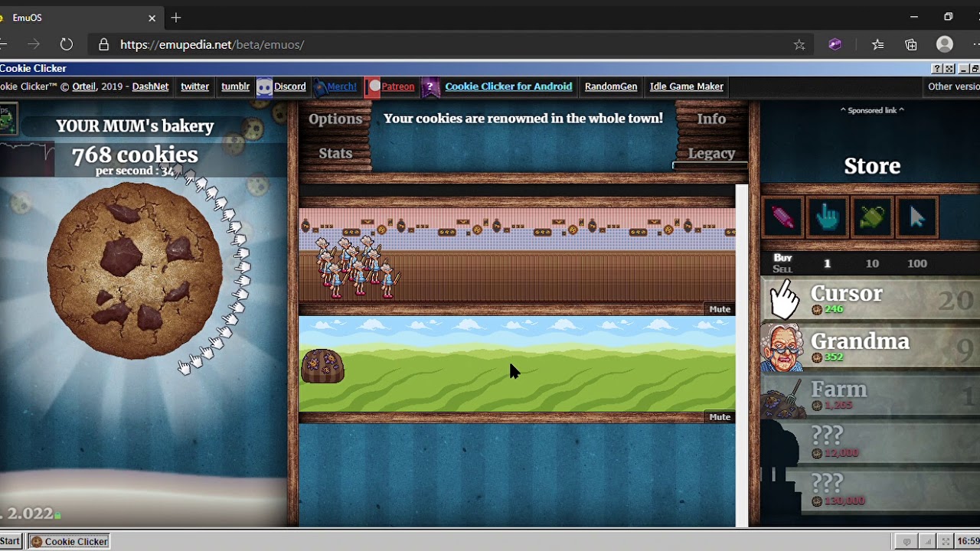The width and height of the screenshot is (980, 551).
Task: Open the browser favorites list
Action: pos(878,44)
